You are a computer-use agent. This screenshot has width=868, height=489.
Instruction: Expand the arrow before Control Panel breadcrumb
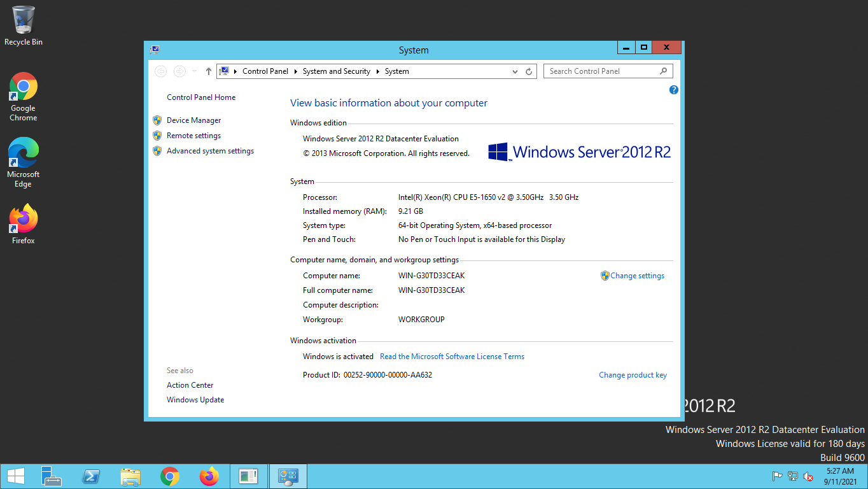pyautogui.click(x=235, y=71)
